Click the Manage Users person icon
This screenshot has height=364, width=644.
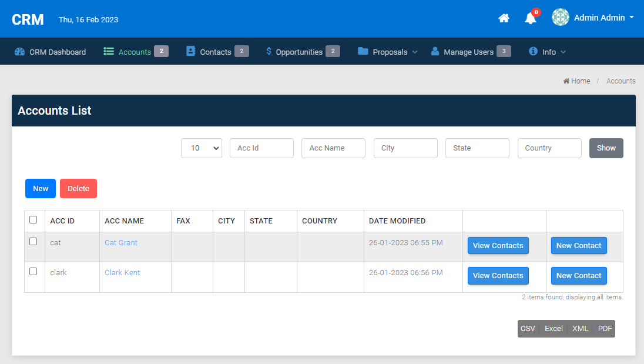(435, 52)
